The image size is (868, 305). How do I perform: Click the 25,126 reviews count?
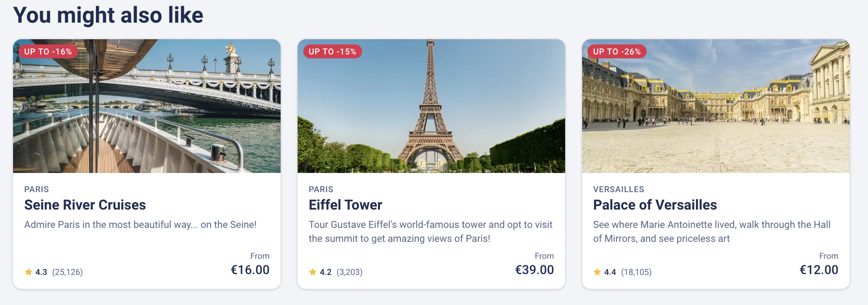(68, 272)
